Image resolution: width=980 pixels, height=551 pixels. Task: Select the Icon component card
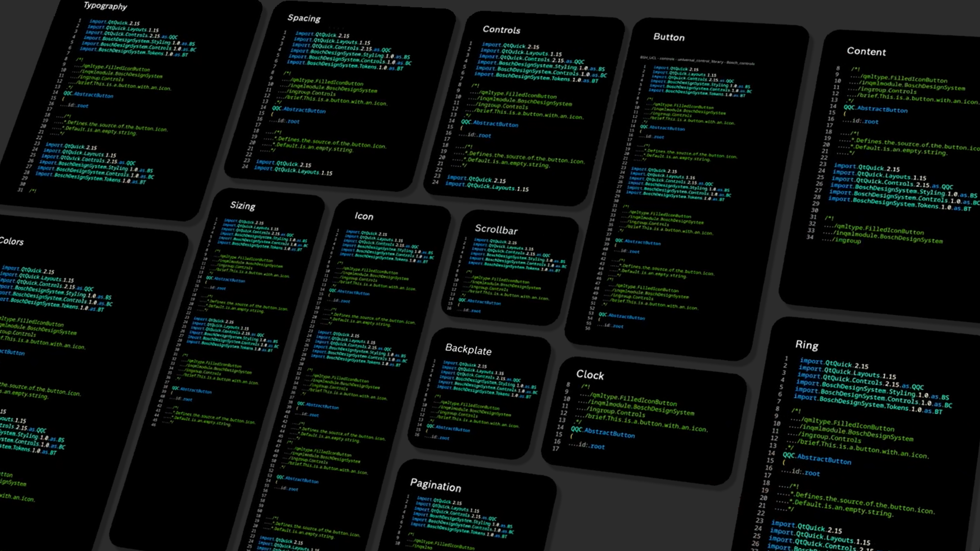tap(364, 217)
